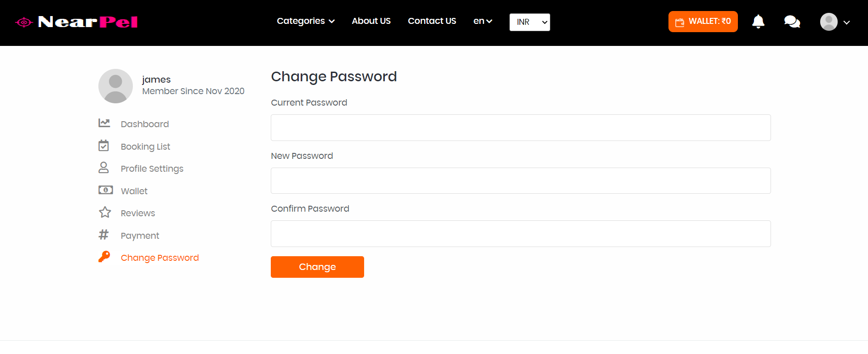Click the Dashboard chart icon
The image size is (868, 354).
tap(104, 123)
